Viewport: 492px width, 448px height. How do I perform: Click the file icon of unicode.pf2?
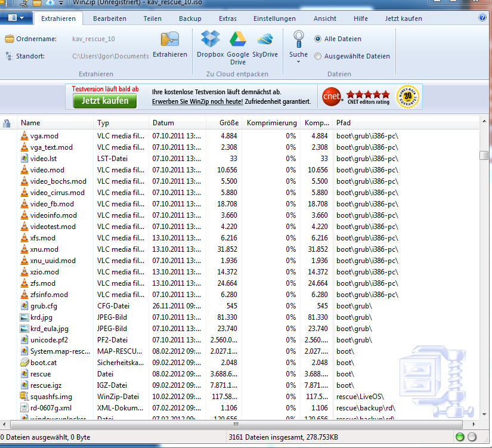click(x=24, y=339)
